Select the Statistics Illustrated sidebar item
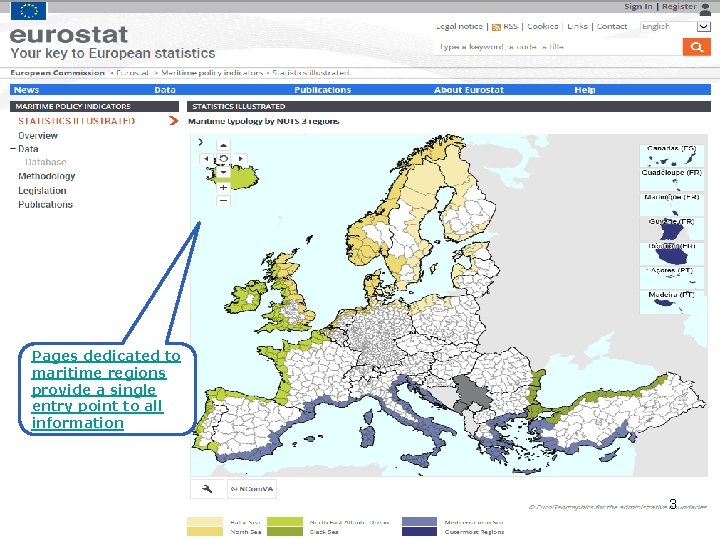 (77, 121)
